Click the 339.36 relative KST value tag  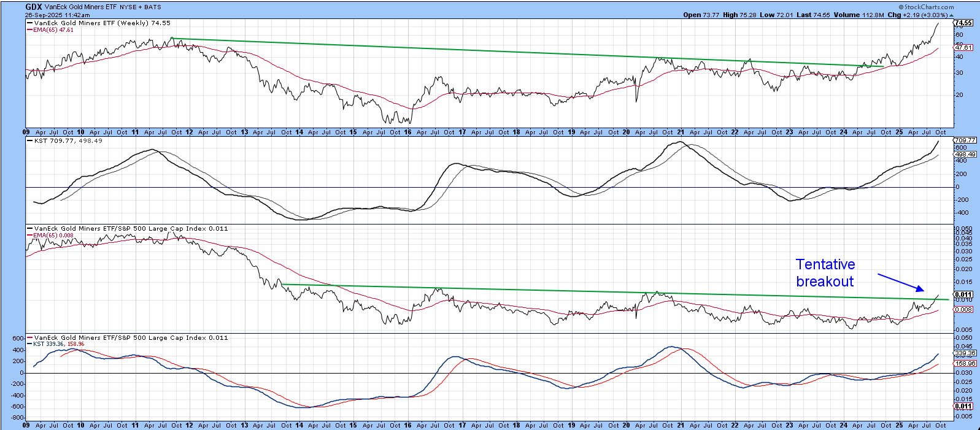point(965,353)
